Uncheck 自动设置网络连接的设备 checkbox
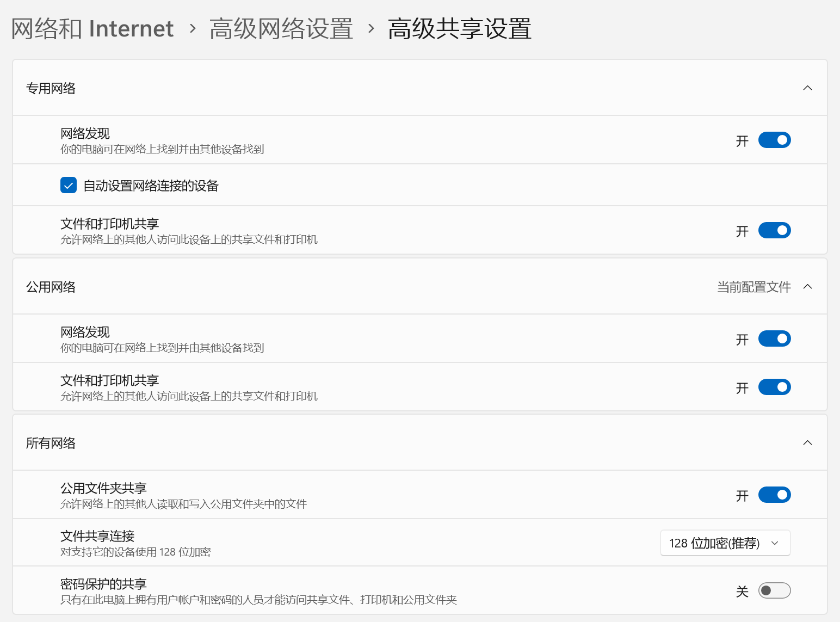 coord(69,186)
